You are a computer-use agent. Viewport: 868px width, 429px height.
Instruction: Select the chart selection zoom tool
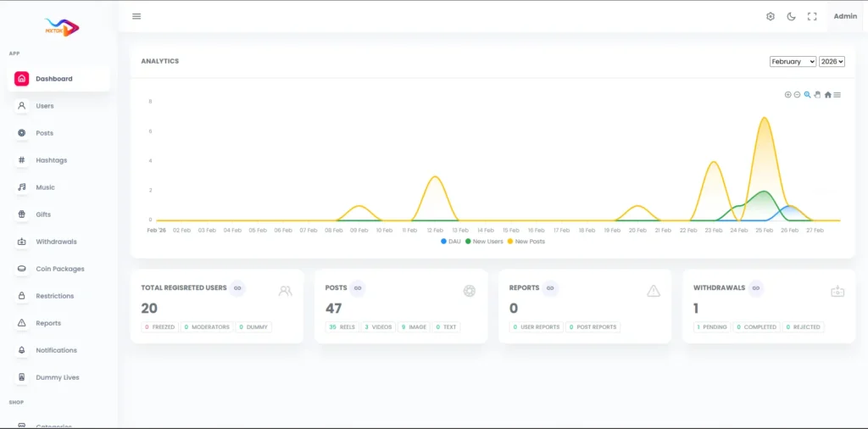[807, 95]
